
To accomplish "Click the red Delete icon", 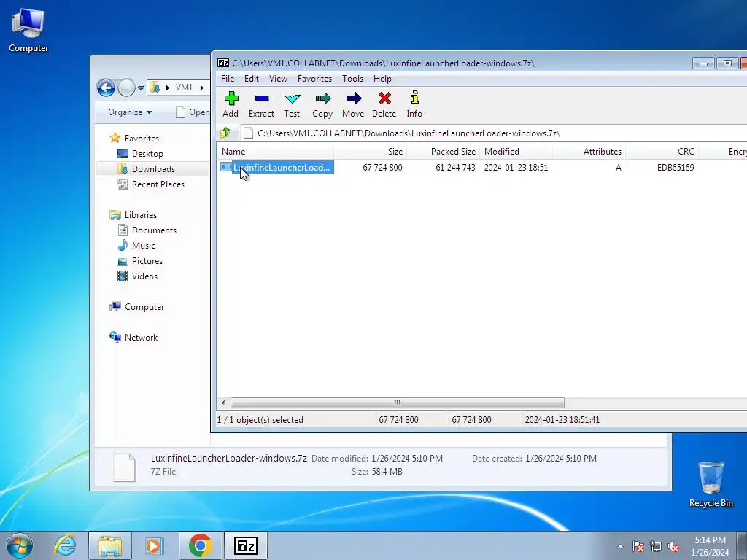I will pyautogui.click(x=384, y=98).
